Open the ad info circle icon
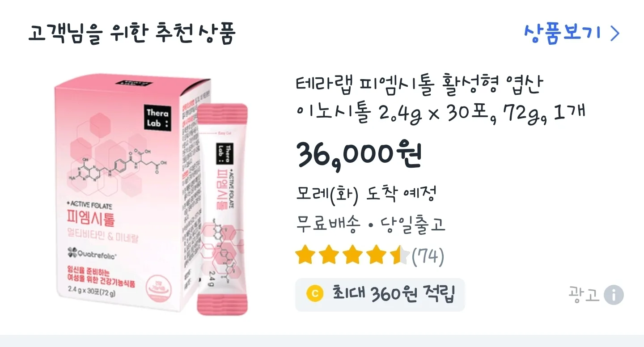This screenshot has width=644, height=347. 614,295
